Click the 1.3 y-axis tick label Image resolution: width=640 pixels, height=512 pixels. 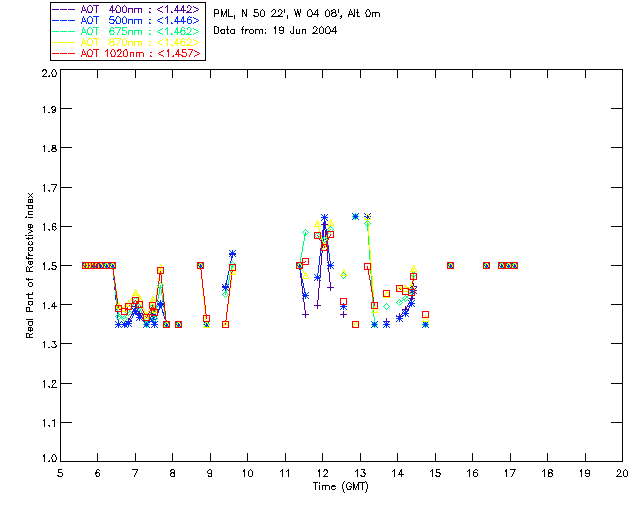pos(49,344)
